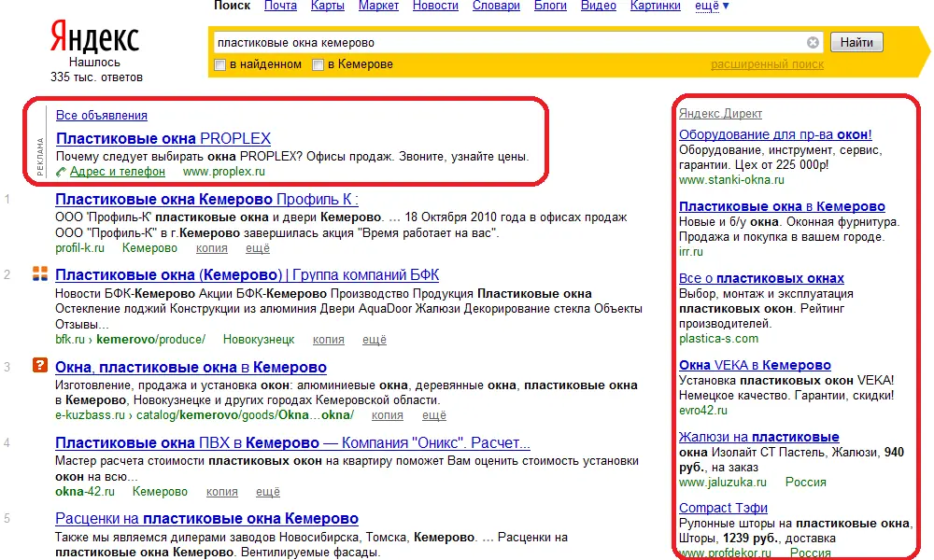Enable the 'в найденном' checkbox
The height and width of the screenshot is (560, 934).
click(219, 65)
